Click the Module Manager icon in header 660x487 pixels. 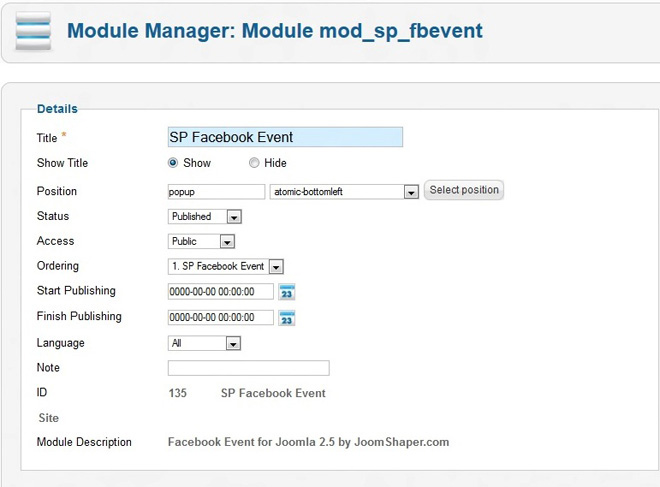[33, 31]
